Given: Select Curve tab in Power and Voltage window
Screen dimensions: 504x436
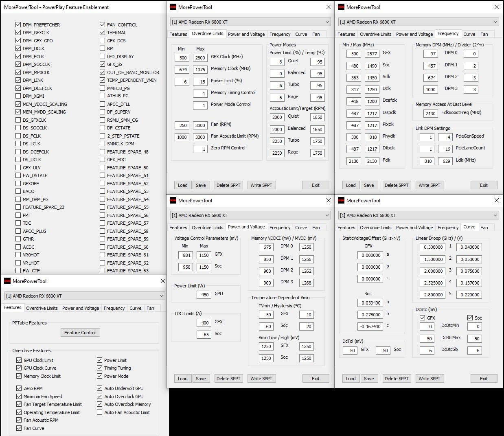Looking at the screenshot, I should [x=301, y=228].
